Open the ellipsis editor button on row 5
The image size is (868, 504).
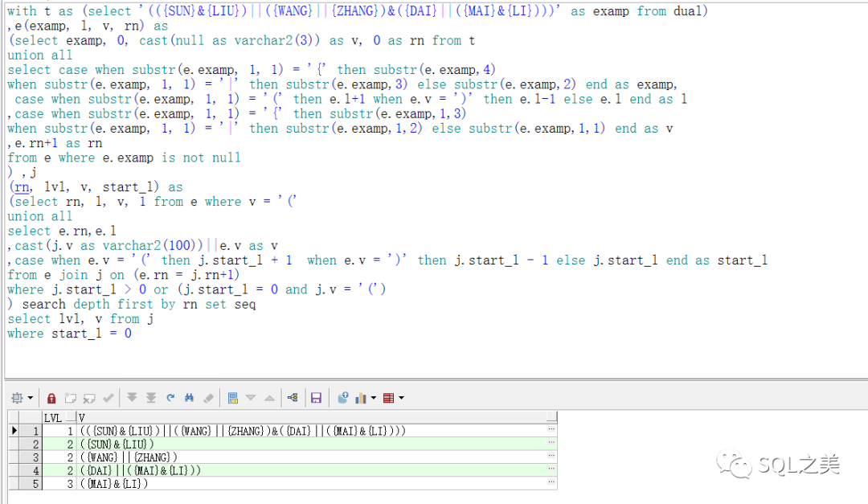tap(551, 483)
